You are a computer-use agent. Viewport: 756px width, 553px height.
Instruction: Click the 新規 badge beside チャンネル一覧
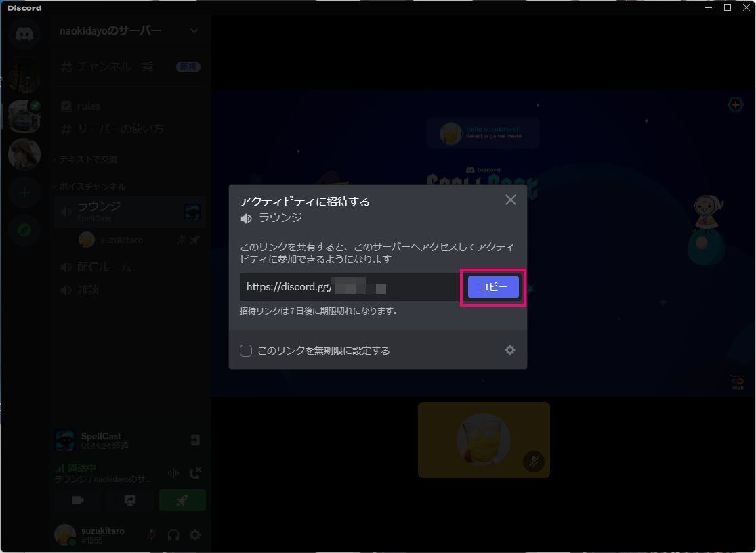[188, 67]
